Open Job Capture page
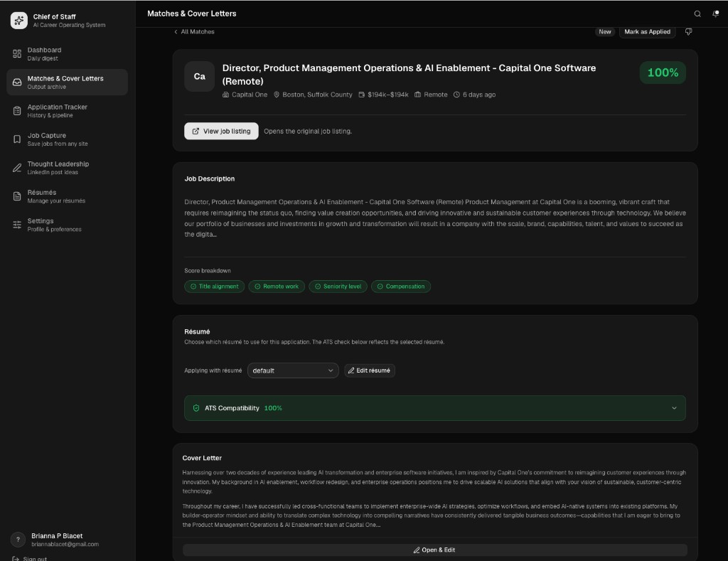Viewport: 728px width, 561px height. [x=68, y=139]
